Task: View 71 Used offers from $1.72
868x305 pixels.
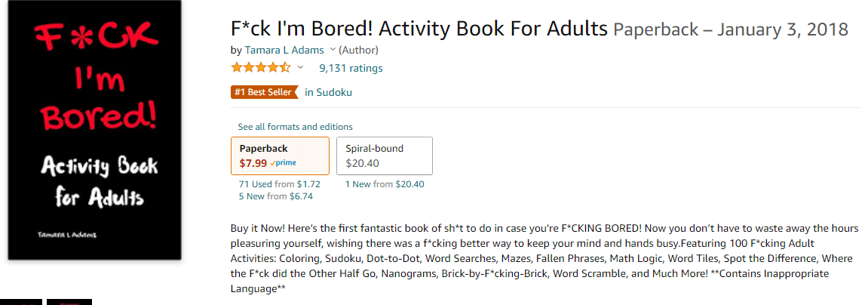Action: 280,184
